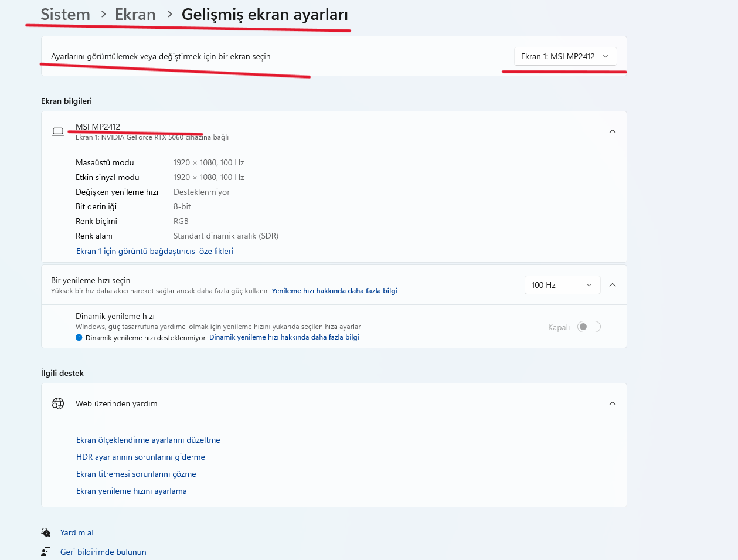Click the feedback icon beside Geri bildirimde bulunun
Image resolution: width=738 pixels, height=560 pixels.
(46, 552)
